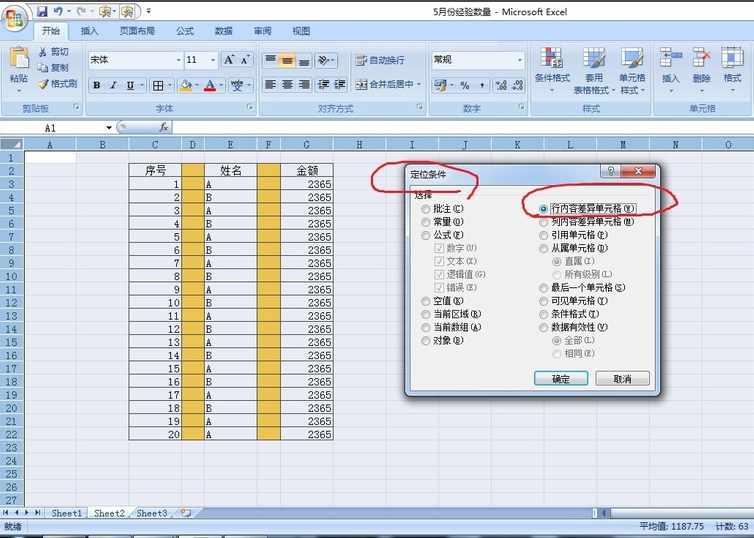Open the 公式 ribbon tab

pos(185,31)
